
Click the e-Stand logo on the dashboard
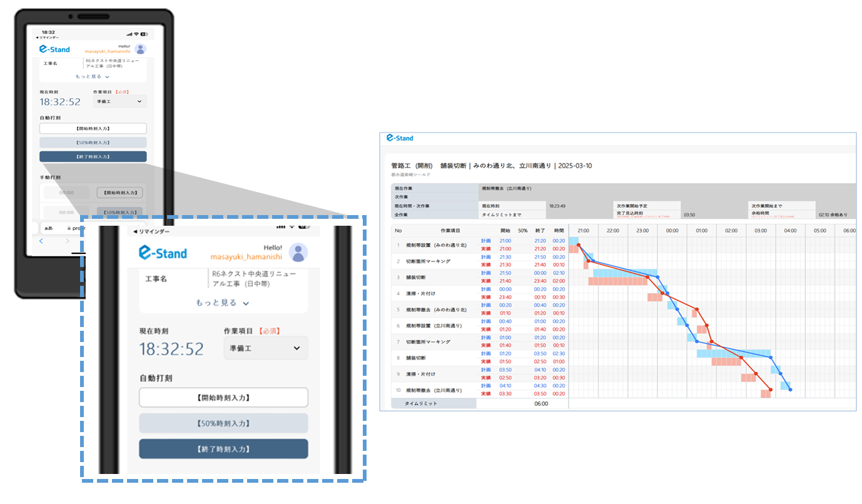[x=400, y=138]
